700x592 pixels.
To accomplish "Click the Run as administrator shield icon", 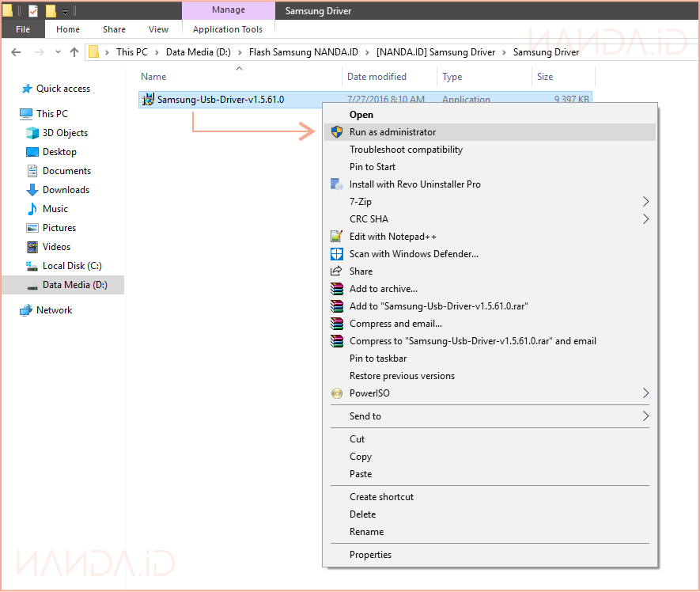I will pyautogui.click(x=336, y=132).
